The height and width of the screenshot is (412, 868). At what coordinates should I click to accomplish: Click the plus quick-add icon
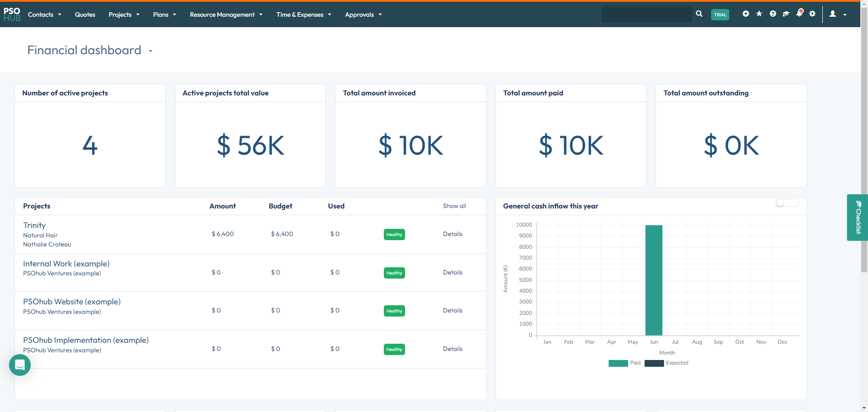point(745,14)
